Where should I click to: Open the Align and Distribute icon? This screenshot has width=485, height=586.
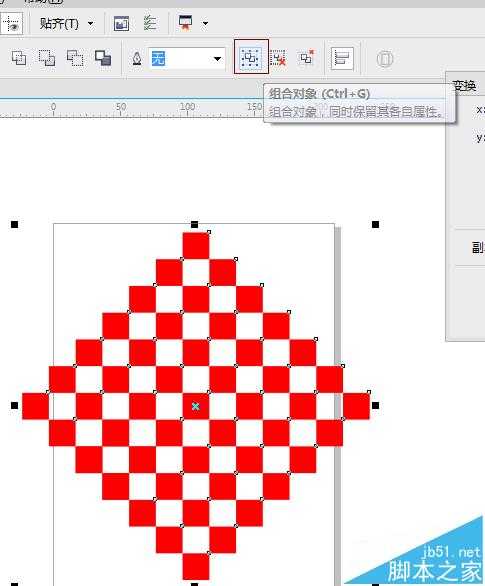pyautogui.click(x=342, y=58)
